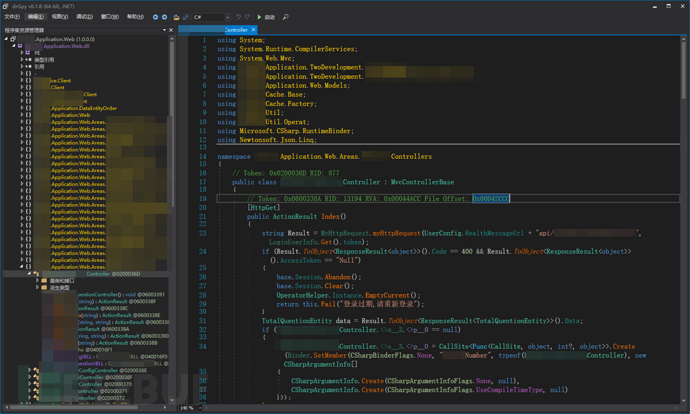Select Application.Web.dll in assembly explorer
This screenshot has width=690, height=414.
pyautogui.click(x=68, y=46)
